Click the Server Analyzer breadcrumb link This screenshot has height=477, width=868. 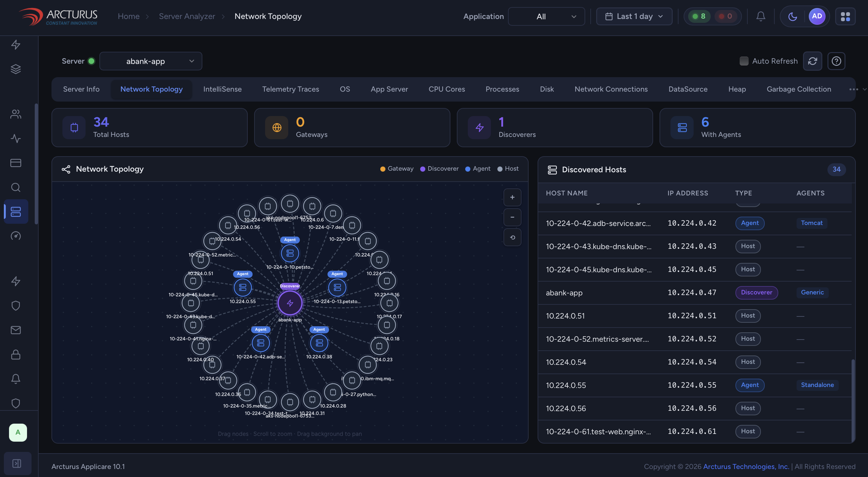[x=187, y=16]
